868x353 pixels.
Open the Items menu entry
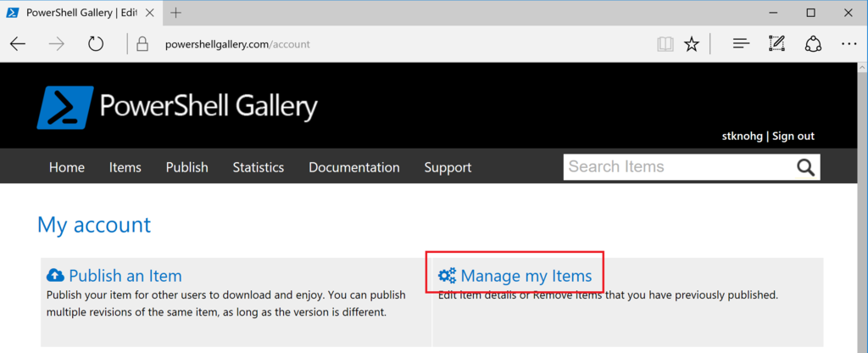125,167
